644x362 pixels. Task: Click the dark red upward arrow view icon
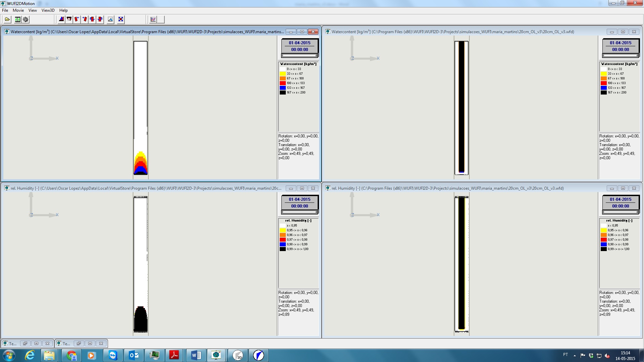tap(69, 19)
